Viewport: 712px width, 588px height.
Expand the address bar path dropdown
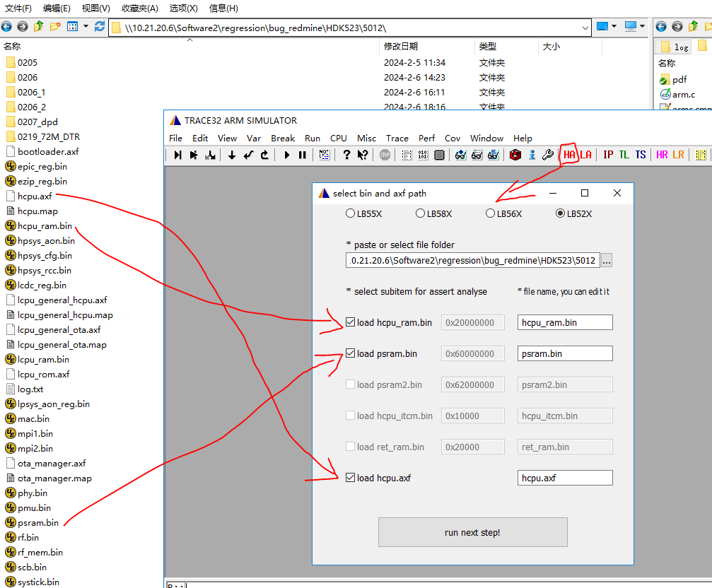pyautogui.click(x=585, y=27)
